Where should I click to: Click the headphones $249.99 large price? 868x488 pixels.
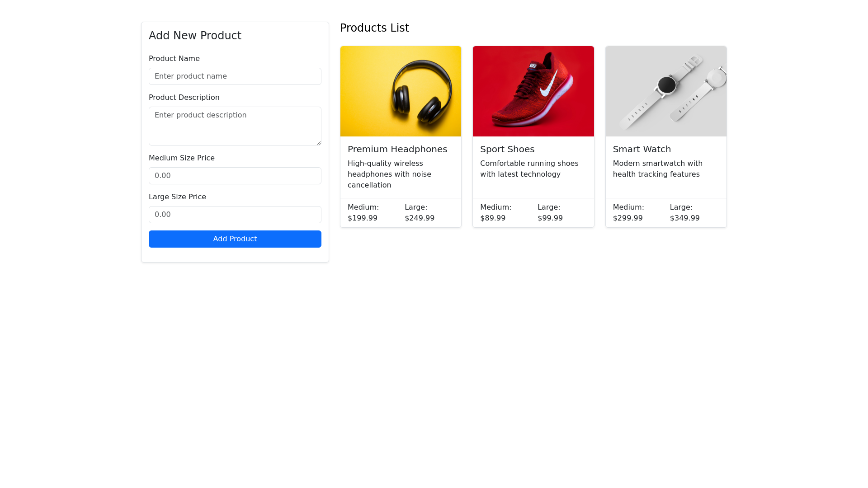[420, 218]
